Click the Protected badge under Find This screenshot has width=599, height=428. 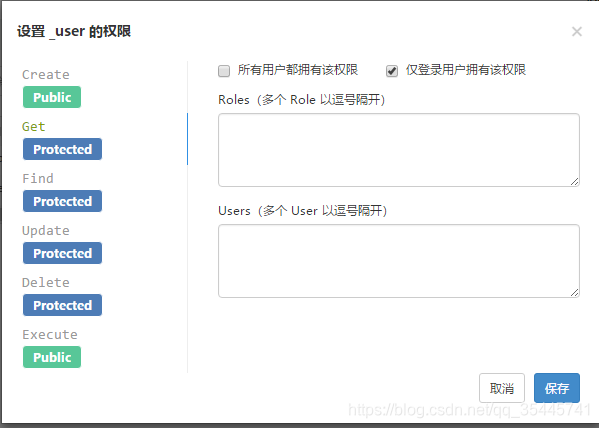(x=62, y=201)
